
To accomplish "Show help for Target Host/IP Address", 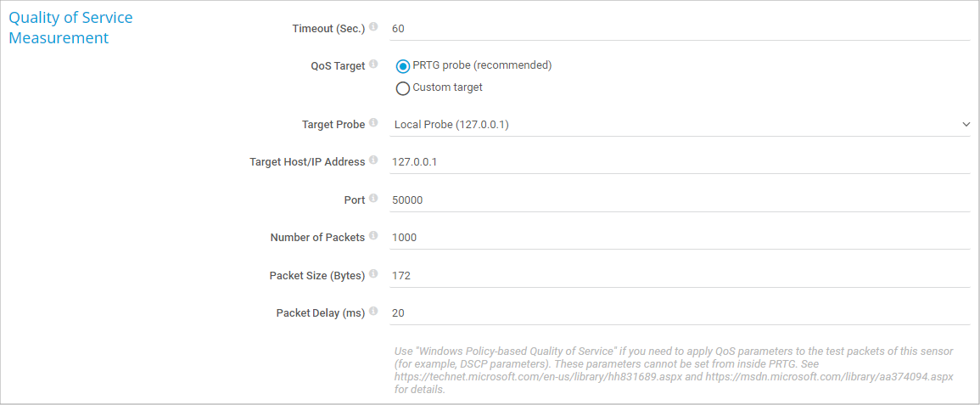I will (373, 160).
